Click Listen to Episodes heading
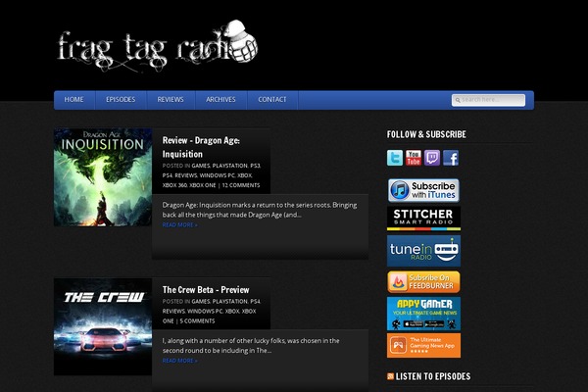 tap(433, 376)
